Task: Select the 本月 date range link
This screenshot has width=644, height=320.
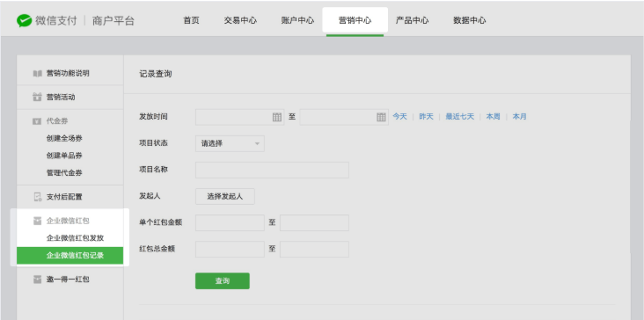Action: click(x=520, y=117)
